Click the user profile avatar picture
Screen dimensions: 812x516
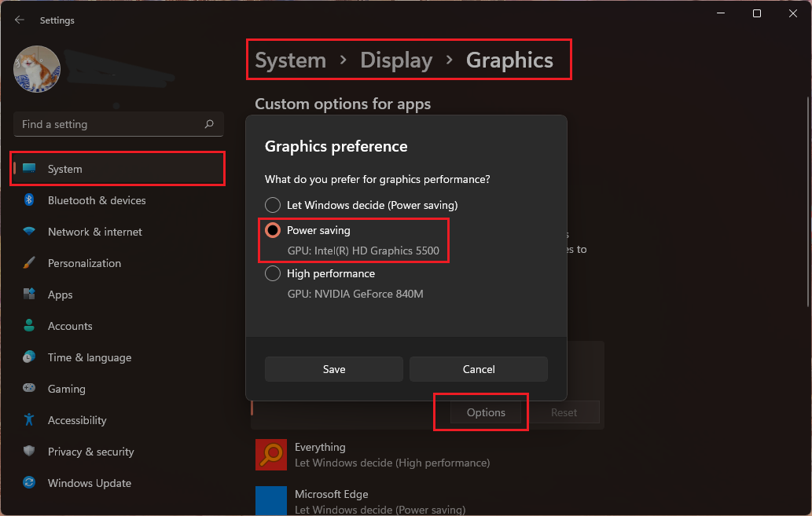tap(37, 69)
